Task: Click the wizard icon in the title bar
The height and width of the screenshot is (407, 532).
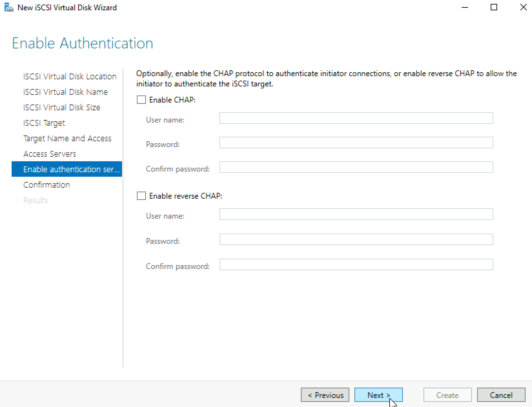Action: pos(9,7)
